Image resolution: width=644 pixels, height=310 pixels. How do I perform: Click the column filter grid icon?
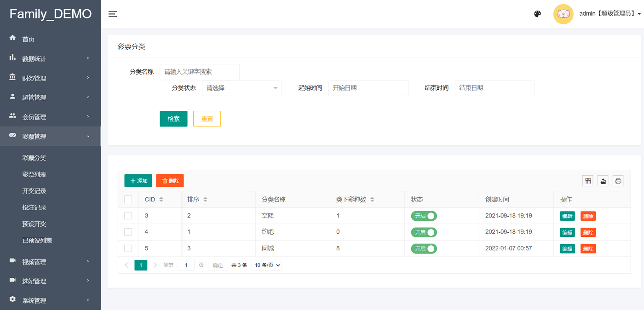(588, 181)
